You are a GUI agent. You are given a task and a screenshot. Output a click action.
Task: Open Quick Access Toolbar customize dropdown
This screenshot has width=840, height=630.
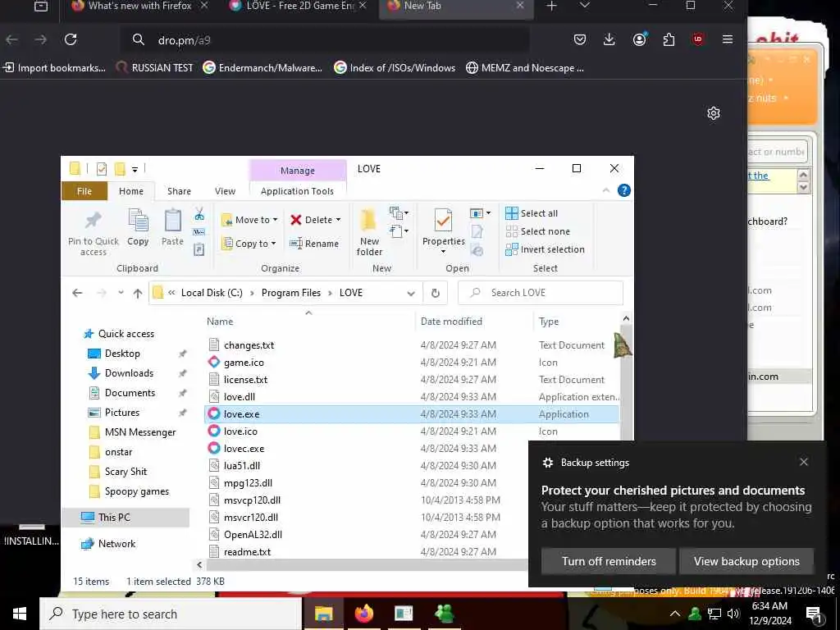[135, 169]
